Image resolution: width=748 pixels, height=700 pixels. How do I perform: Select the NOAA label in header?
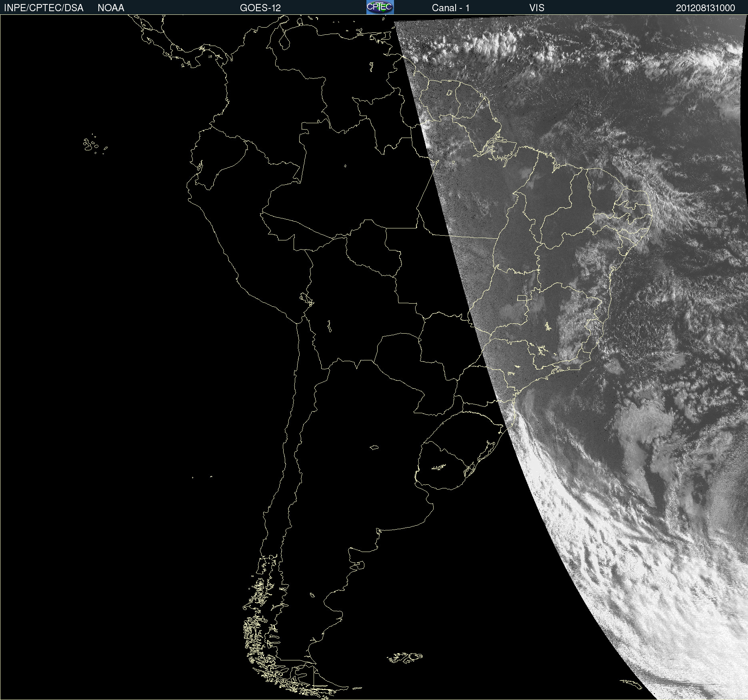(x=111, y=8)
